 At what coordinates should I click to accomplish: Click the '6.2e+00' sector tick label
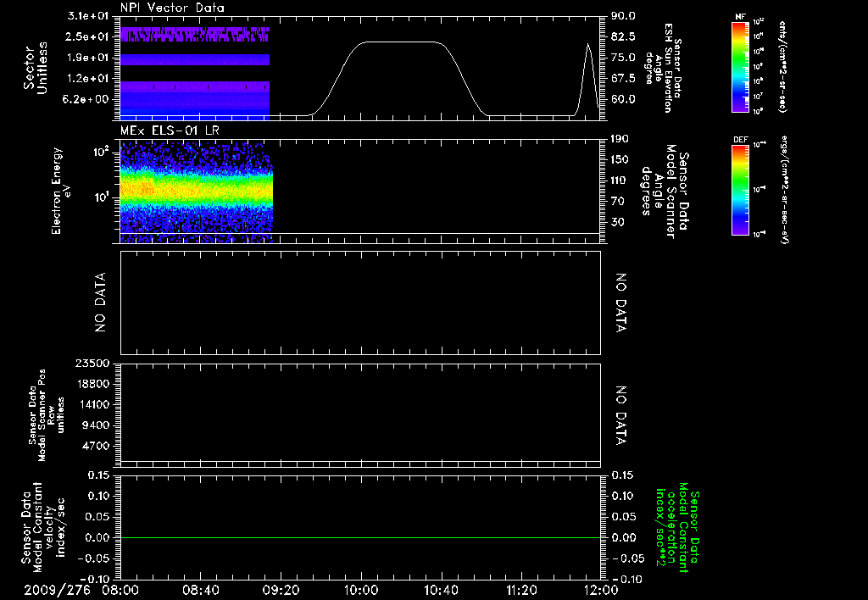pos(87,100)
